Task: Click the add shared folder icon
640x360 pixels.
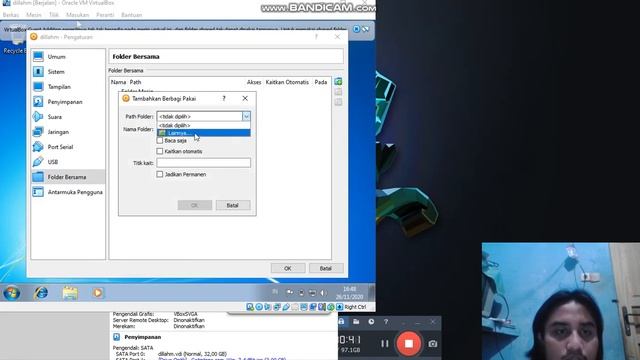Action: point(338,82)
